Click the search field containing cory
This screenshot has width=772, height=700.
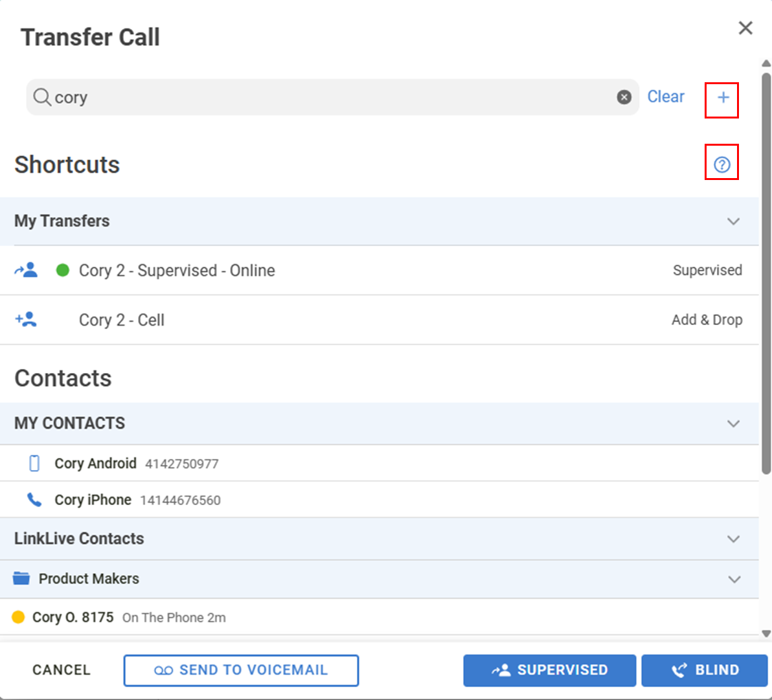324,97
